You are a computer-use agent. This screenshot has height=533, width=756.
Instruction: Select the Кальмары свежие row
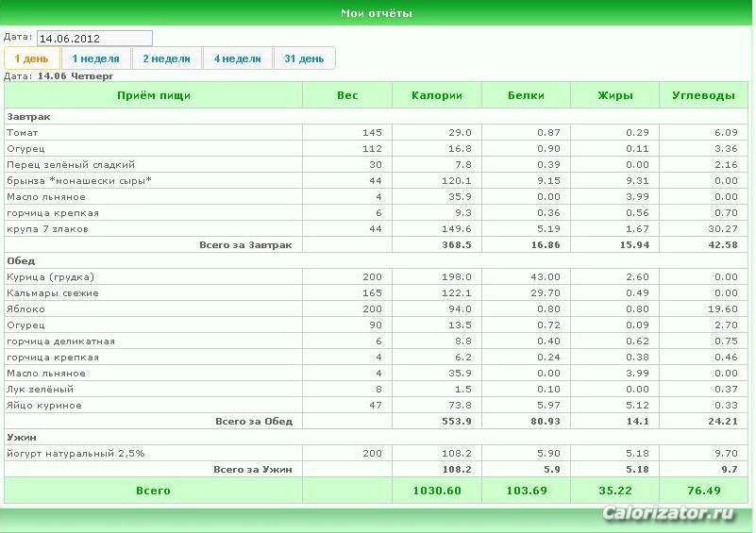click(376, 293)
